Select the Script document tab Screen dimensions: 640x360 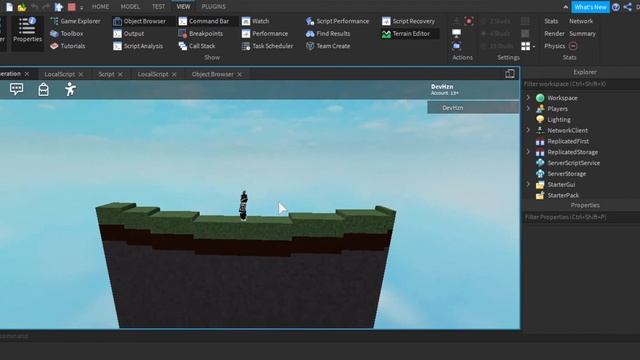[x=106, y=74]
